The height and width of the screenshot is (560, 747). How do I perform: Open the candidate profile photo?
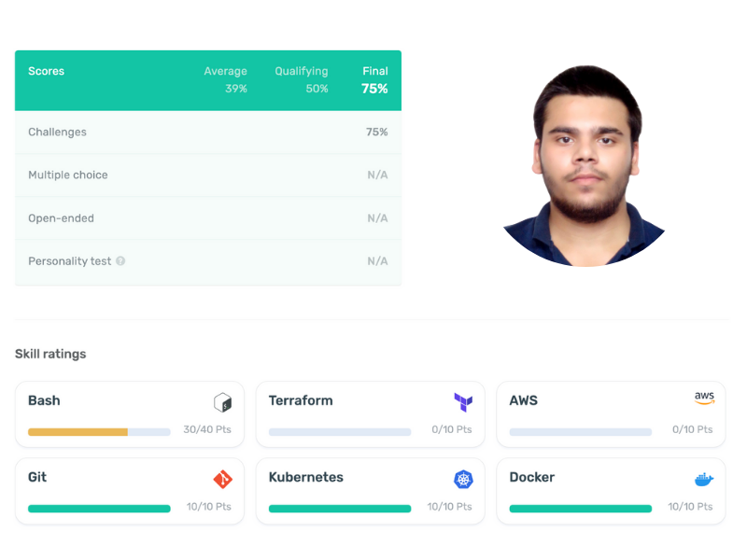coord(585,166)
